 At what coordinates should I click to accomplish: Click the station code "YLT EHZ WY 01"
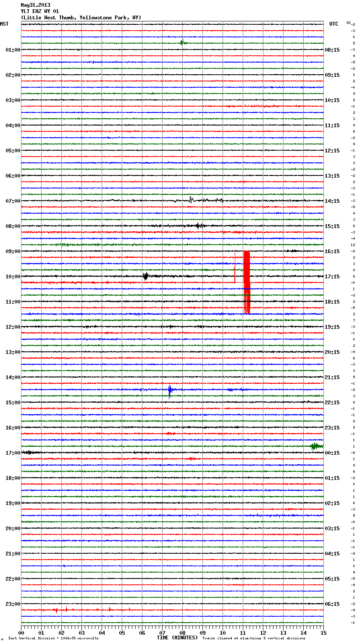pos(40,11)
